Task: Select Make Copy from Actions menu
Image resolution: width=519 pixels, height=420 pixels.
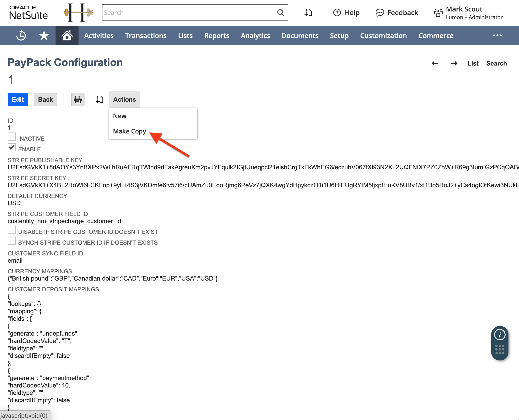Action: point(130,131)
